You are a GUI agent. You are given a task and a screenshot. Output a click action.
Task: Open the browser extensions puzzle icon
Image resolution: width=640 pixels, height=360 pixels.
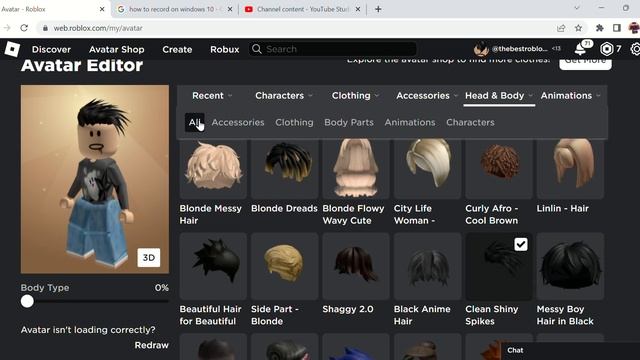pos(599,28)
